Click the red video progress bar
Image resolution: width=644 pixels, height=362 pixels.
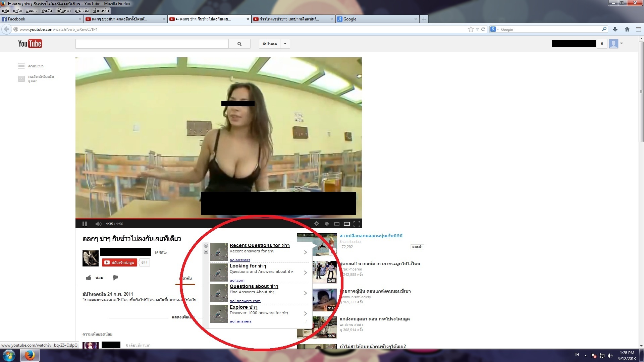tap(188, 219)
